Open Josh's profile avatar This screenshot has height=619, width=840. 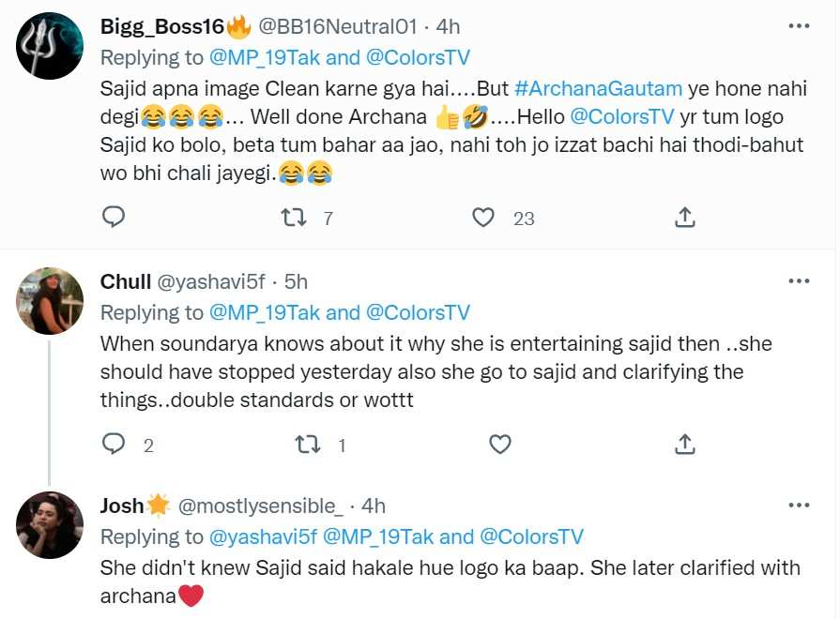coord(51,525)
